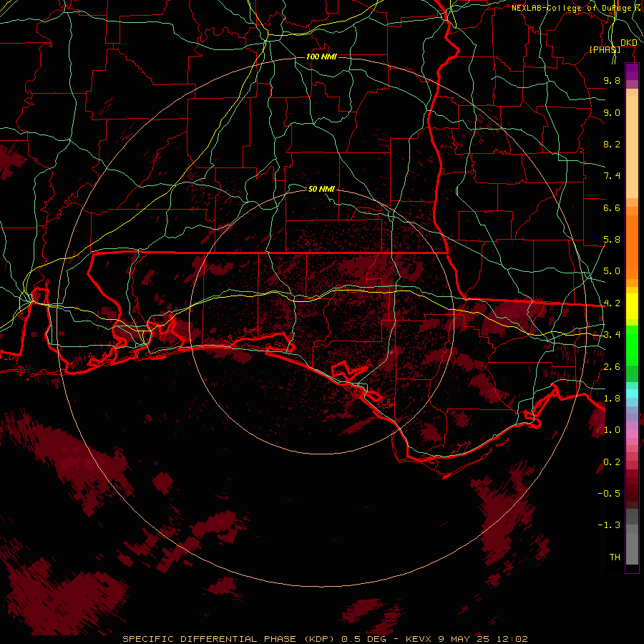Viewport: 644px width, 644px height.
Task: Click the -1.3 legend value
Action: (x=609, y=525)
